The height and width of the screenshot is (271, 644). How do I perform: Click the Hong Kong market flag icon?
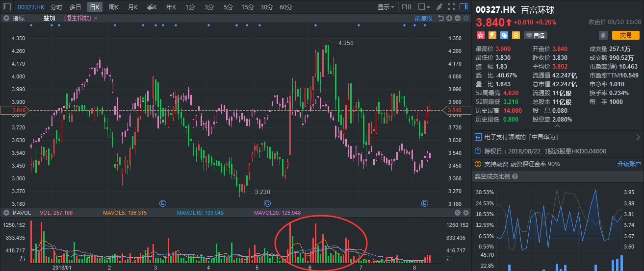click(481, 35)
